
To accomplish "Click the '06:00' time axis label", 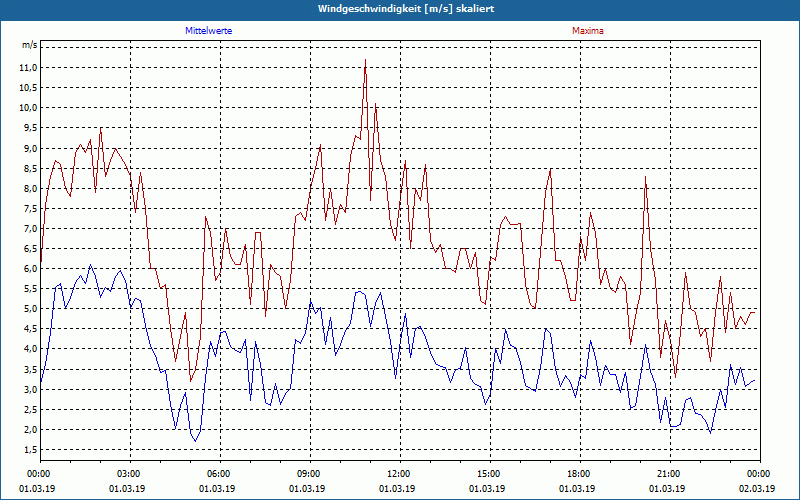I will click(217, 474).
